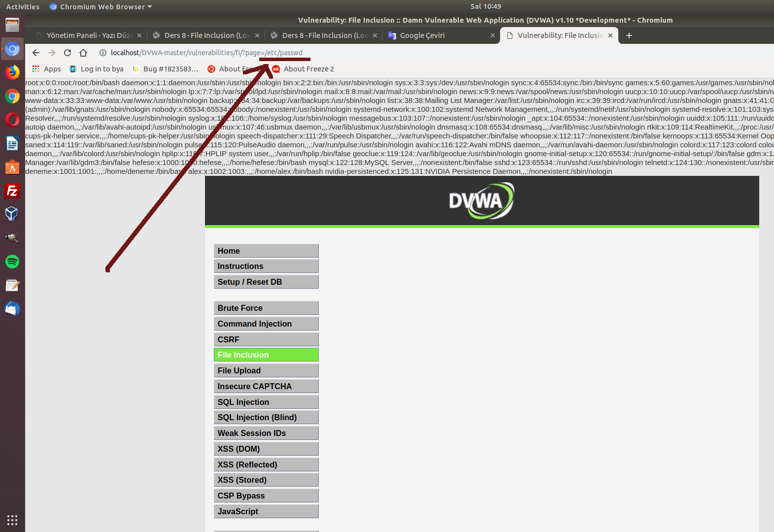Open the Log in to bya bookmark

coord(97,69)
